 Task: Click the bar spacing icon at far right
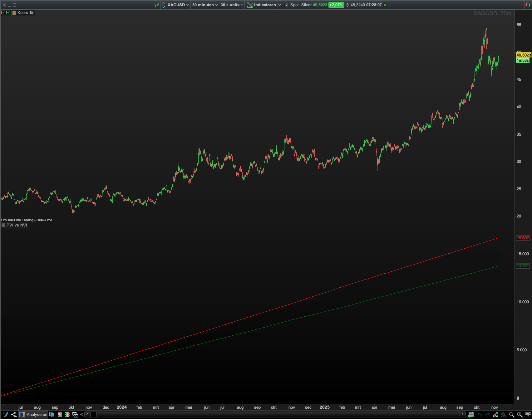coord(528,415)
